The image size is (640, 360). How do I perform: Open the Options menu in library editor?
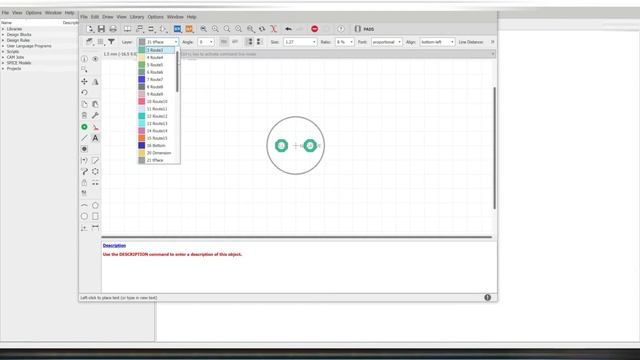coord(155,17)
